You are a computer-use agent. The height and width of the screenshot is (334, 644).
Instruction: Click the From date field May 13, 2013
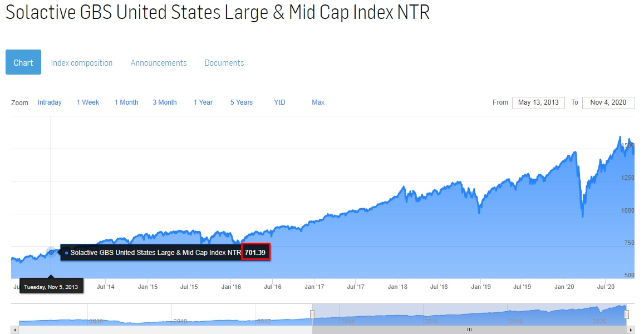coord(538,102)
